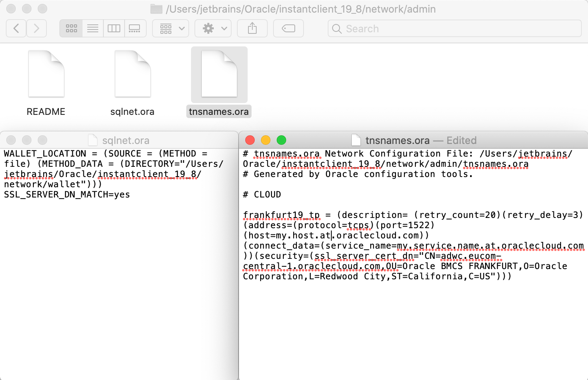Image resolution: width=588 pixels, height=380 pixels.
Task: Click the magnifying glass in the search field
Action: pos(336,28)
